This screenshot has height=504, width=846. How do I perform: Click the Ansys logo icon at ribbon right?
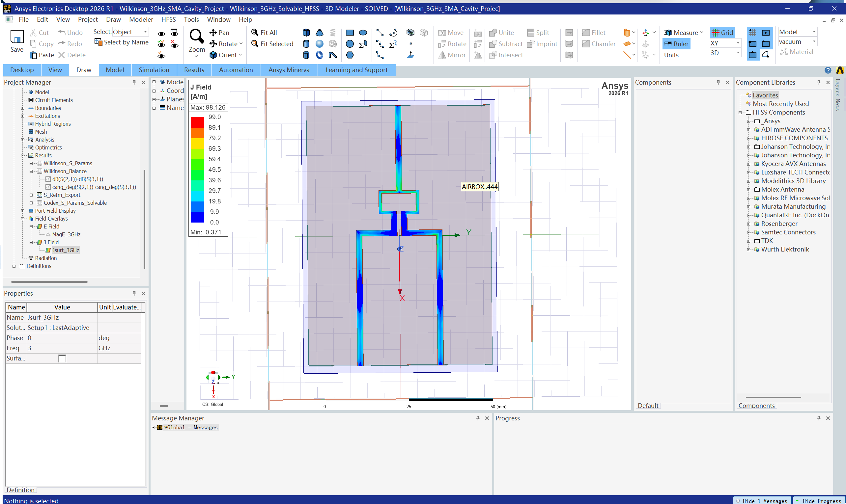(x=840, y=70)
